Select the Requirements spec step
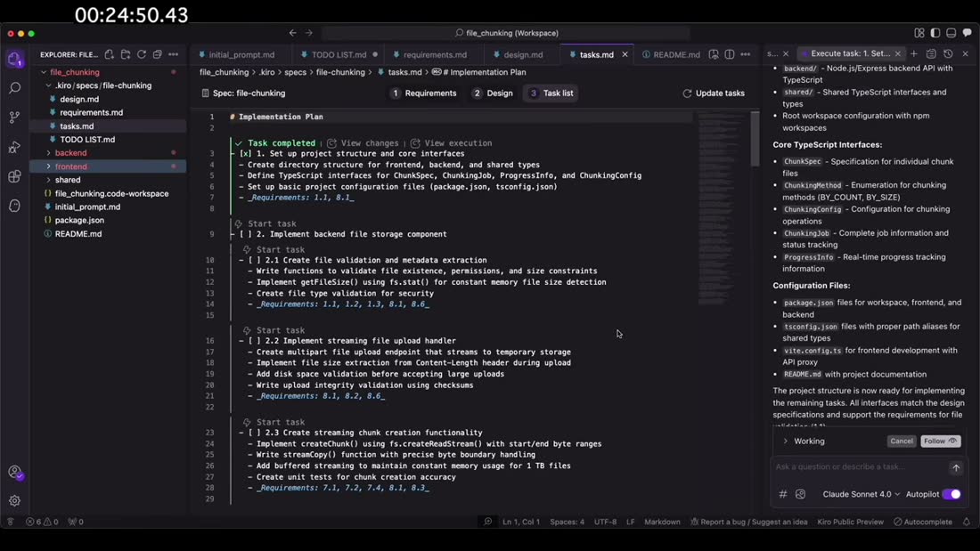Viewport: 980px width, 551px height. tap(424, 93)
